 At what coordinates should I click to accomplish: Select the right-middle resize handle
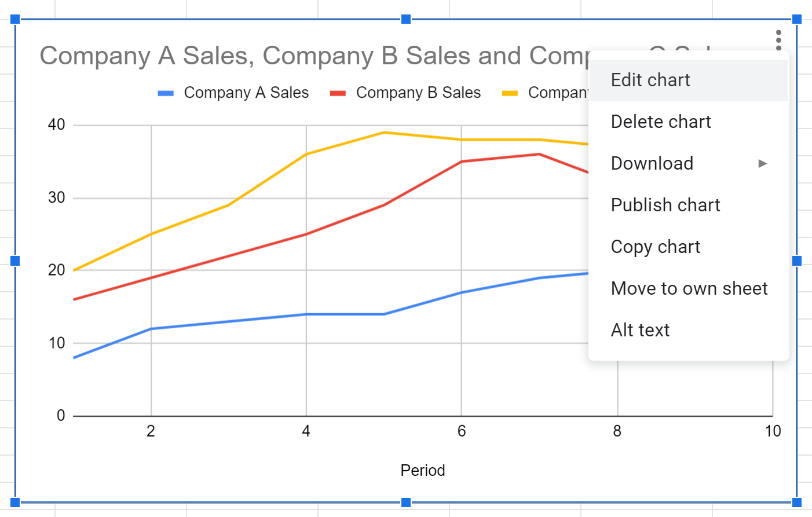pyautogui.click(x=797, y=261)
